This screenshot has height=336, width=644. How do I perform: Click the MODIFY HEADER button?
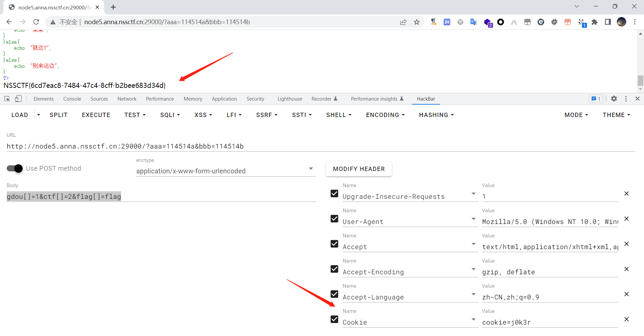click(x=359, y=169)
